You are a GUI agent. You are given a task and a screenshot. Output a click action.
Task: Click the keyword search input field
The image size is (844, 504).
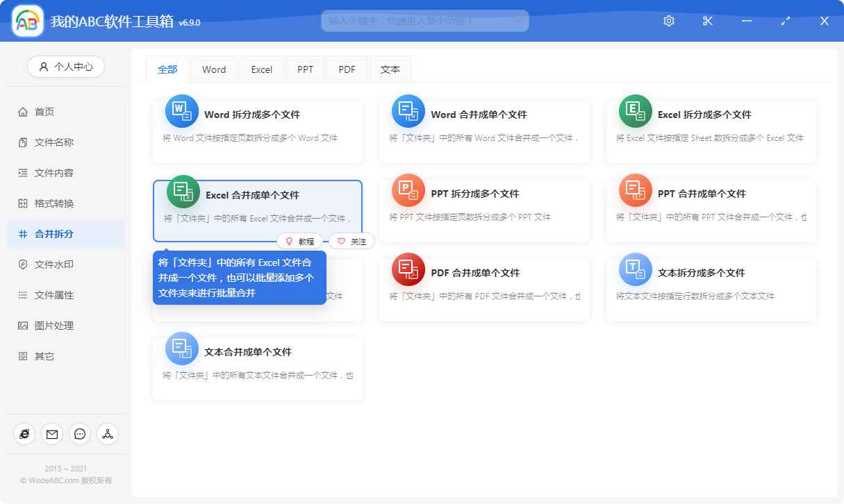(x=417, y=21)
